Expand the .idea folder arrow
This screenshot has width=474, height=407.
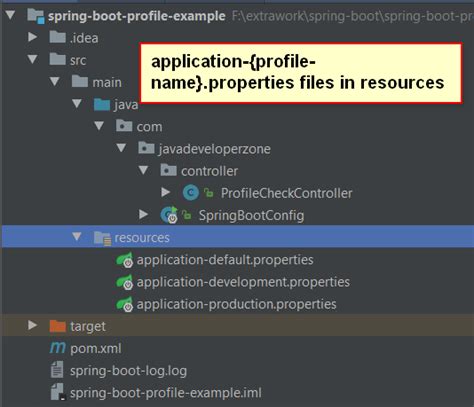(x=32, y=37)
